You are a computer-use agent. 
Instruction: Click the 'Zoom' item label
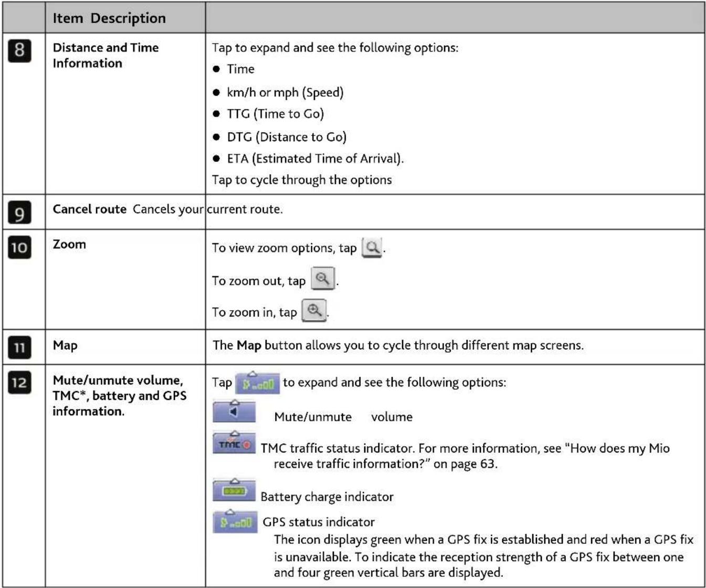tap(69, 244)
